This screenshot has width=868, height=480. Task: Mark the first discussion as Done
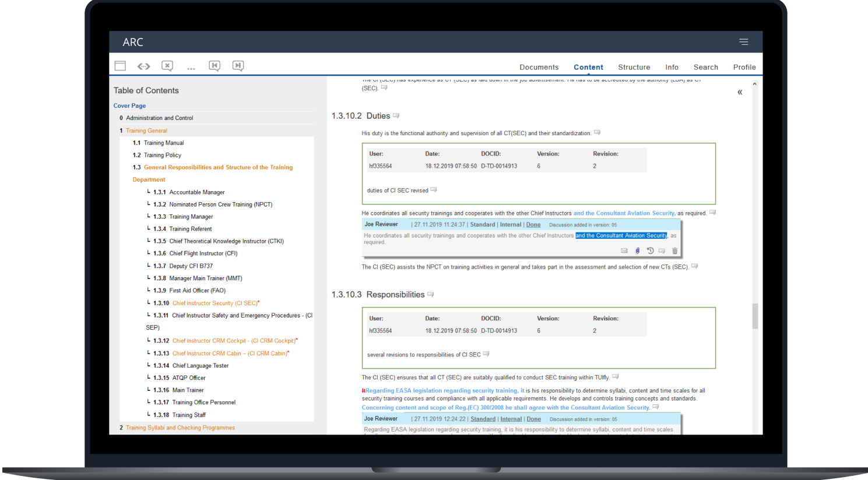tap(533, 224)
